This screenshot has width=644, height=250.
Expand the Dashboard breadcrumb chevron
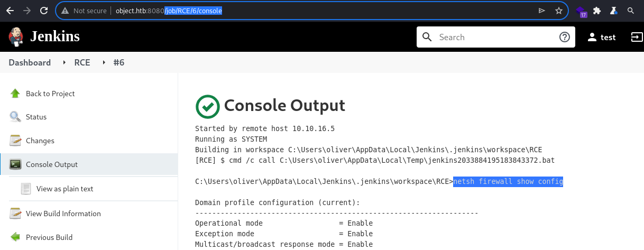63,62
